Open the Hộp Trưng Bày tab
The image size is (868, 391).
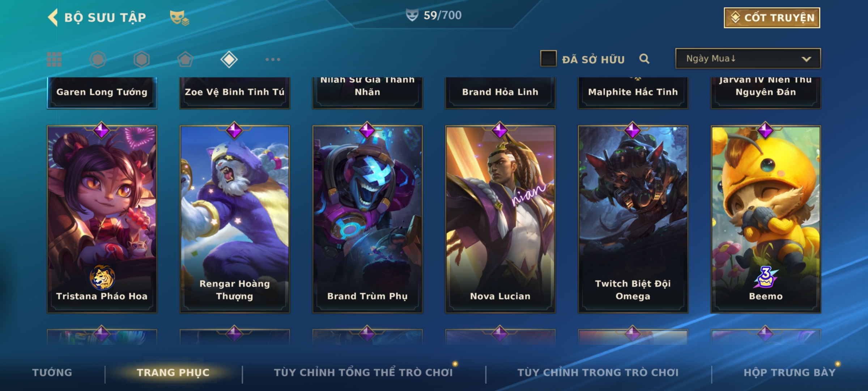click(790, 373)
